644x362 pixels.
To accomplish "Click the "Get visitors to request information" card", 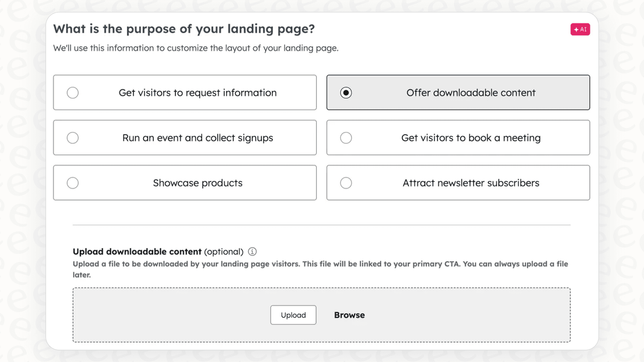I will tap(185, 92).
